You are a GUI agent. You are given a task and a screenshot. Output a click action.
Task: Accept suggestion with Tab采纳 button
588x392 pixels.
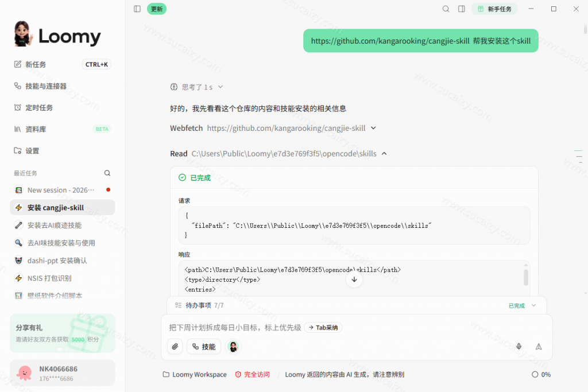[x=323, y=328]
